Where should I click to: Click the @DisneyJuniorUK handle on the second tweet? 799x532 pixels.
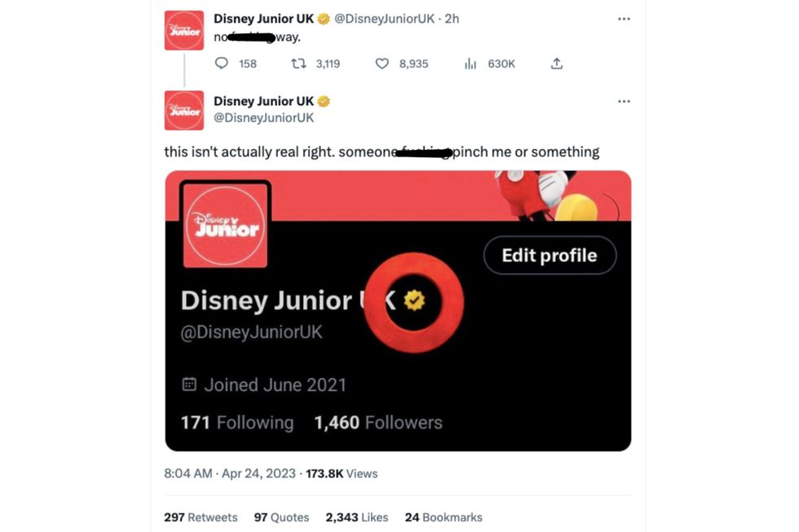pos(263,118)
